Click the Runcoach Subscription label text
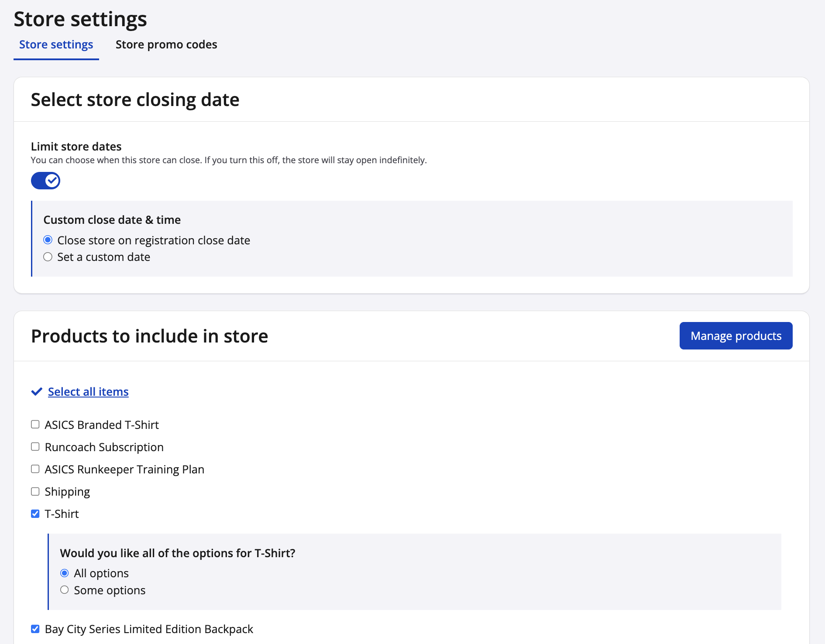Image resolution: width=825 pixels, height=644 pixels. [x=104, y=447]
